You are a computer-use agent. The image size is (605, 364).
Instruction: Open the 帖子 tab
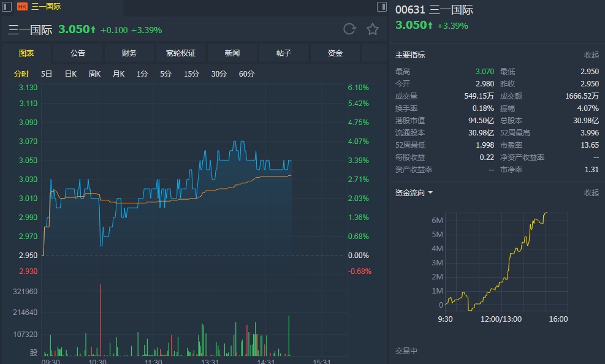[284, 53]
